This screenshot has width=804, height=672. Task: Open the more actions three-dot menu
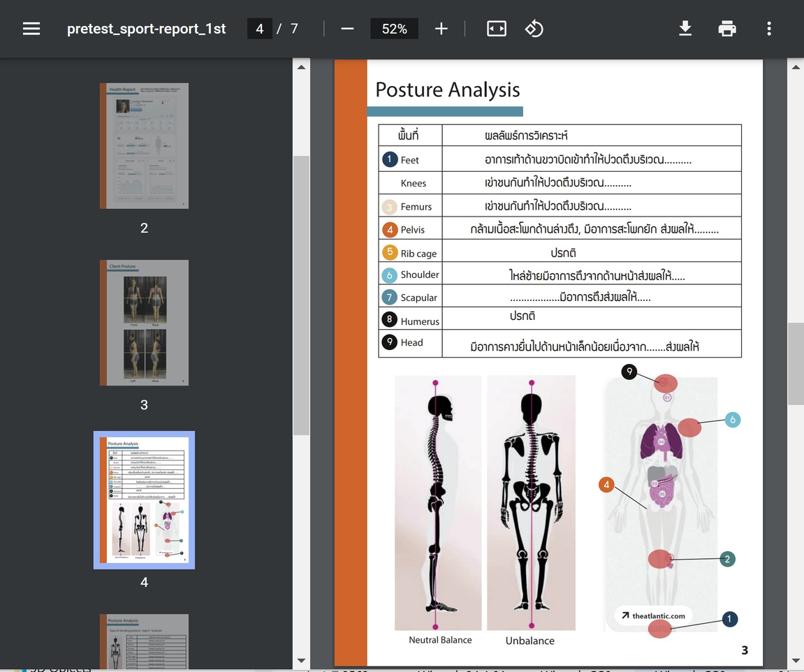coord(768,29)
